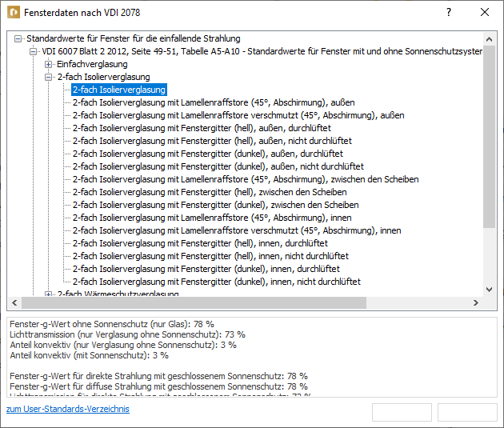Collapse the VDI 6007 Blatt 2 node
The image size is (504, 428).
tap(33, 51)
